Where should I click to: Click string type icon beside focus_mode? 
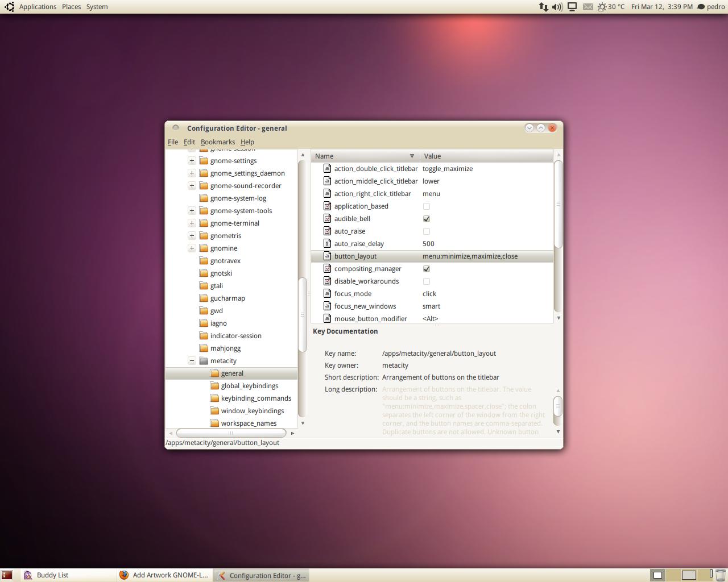pos(327,293)
